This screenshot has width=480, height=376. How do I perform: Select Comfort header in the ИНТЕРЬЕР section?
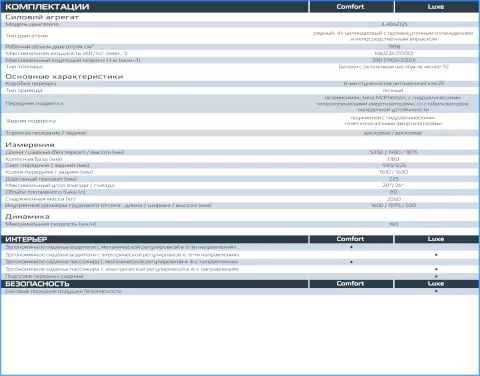(351, 239)
